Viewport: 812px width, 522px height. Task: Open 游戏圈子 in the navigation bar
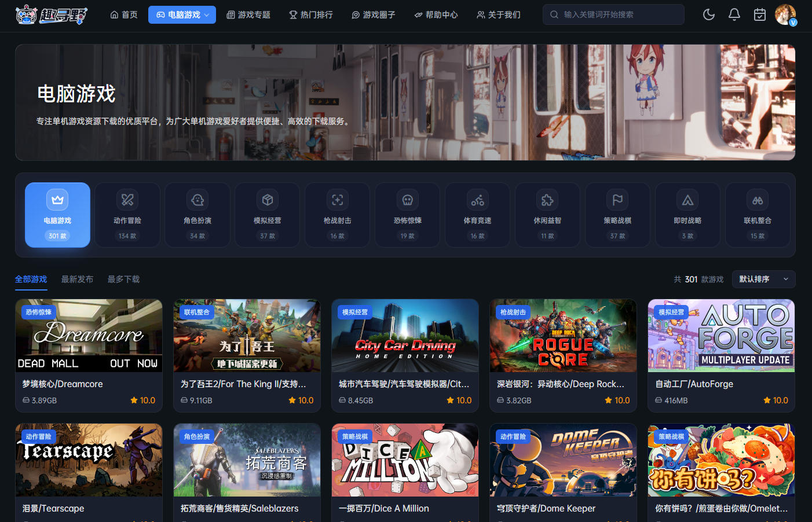click(374, 14)
